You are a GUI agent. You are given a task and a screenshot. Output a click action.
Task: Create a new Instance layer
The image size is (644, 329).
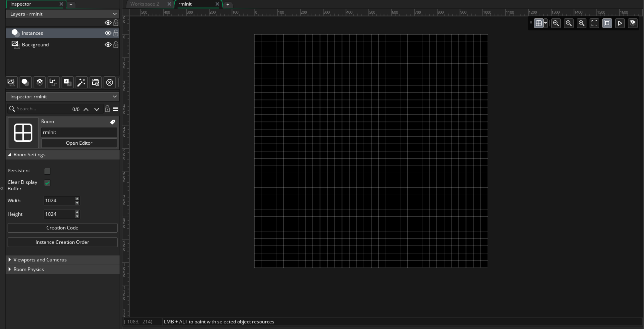tap(25, 82)
